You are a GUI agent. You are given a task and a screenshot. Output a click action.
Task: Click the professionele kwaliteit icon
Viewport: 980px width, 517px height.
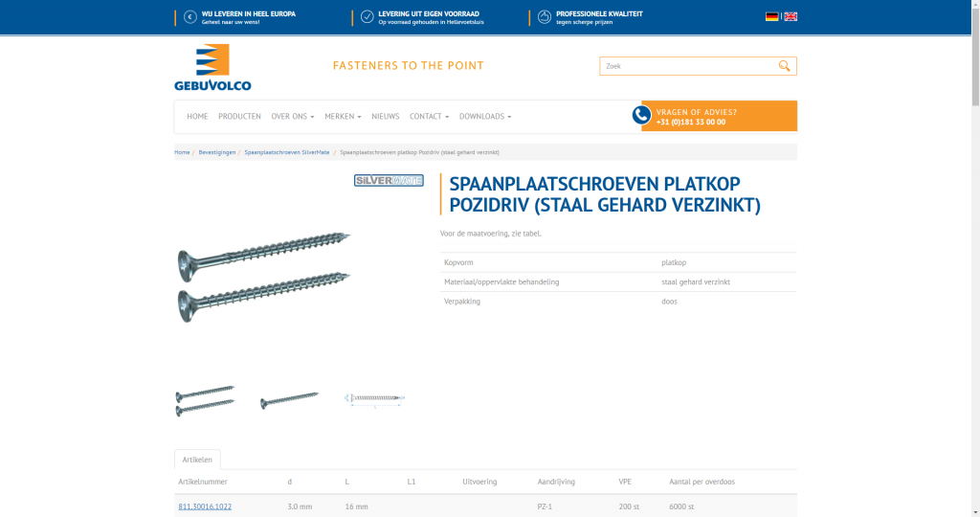545,17
